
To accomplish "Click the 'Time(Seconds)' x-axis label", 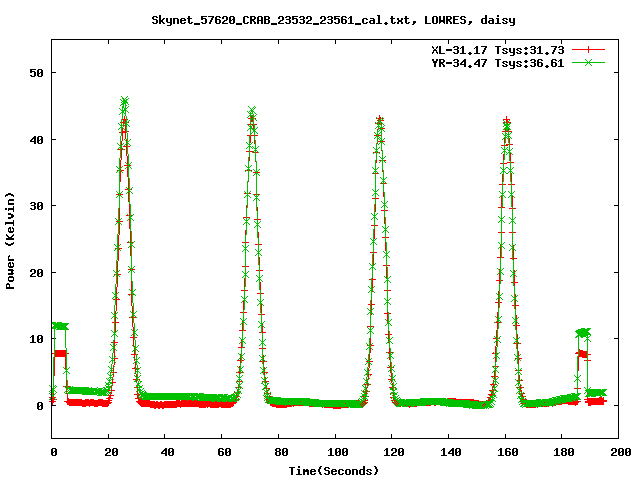I will (x=333, y=471).
